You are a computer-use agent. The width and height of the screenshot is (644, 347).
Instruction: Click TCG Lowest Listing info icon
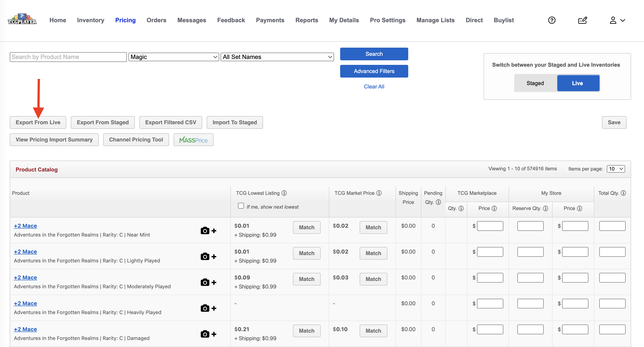pos(284,193)
